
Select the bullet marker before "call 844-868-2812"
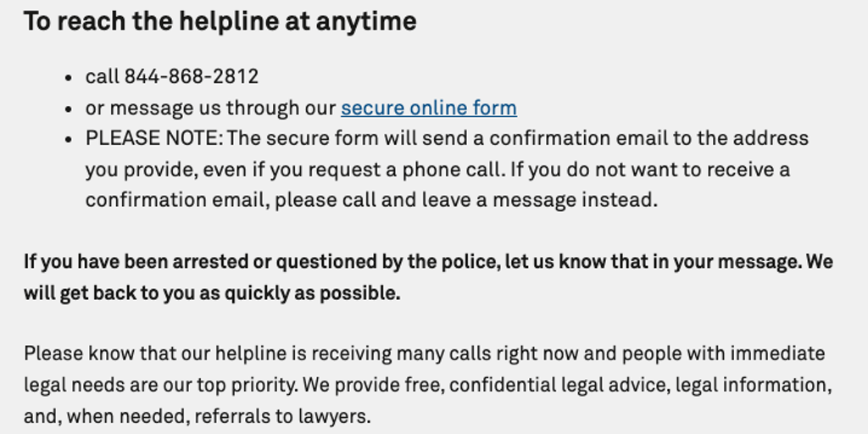tap(69, 78)
